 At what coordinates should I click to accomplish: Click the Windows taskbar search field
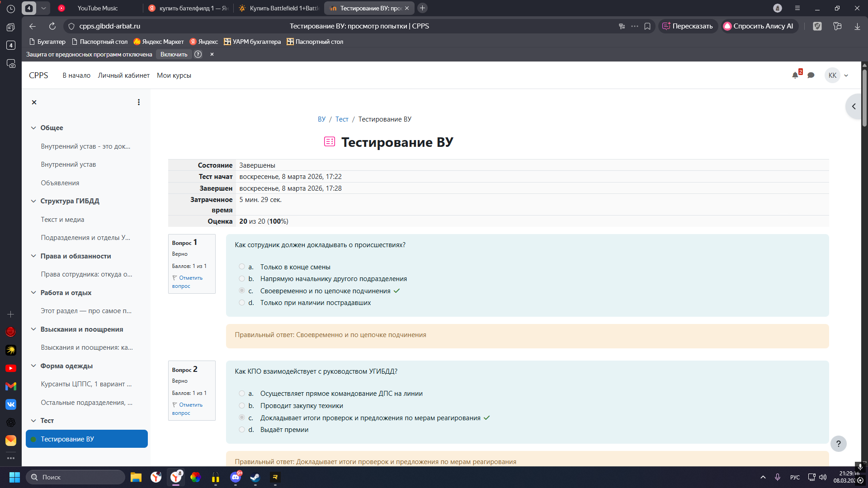pos(76,477)
